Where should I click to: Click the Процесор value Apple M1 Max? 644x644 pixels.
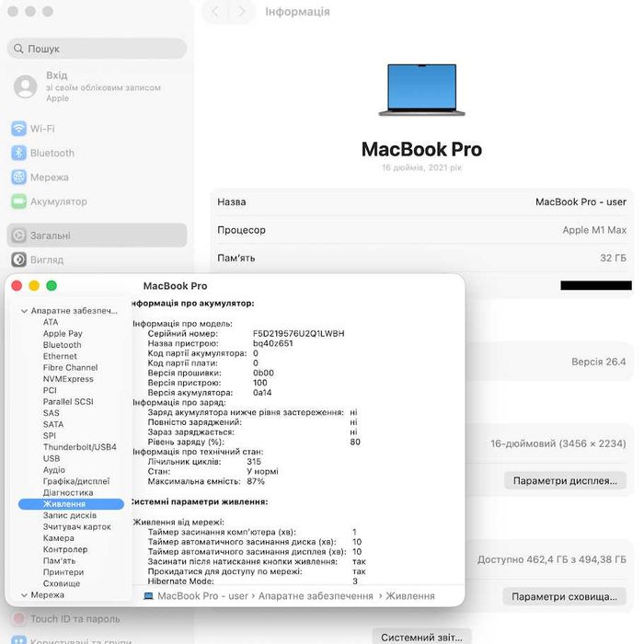point(594,230)
